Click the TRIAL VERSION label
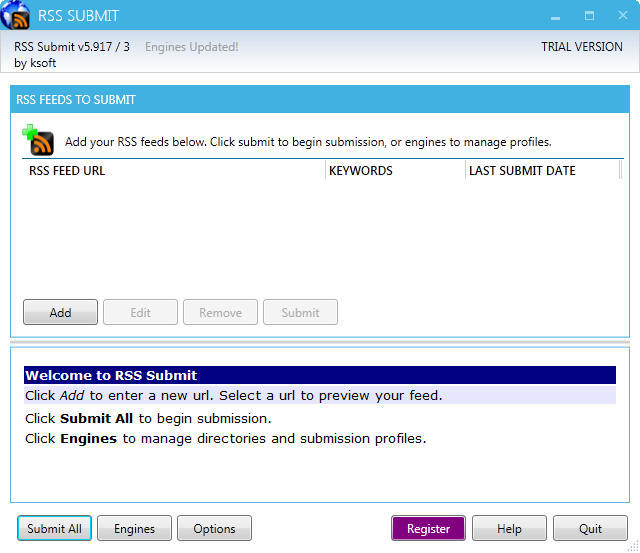 tap(582, 47)
